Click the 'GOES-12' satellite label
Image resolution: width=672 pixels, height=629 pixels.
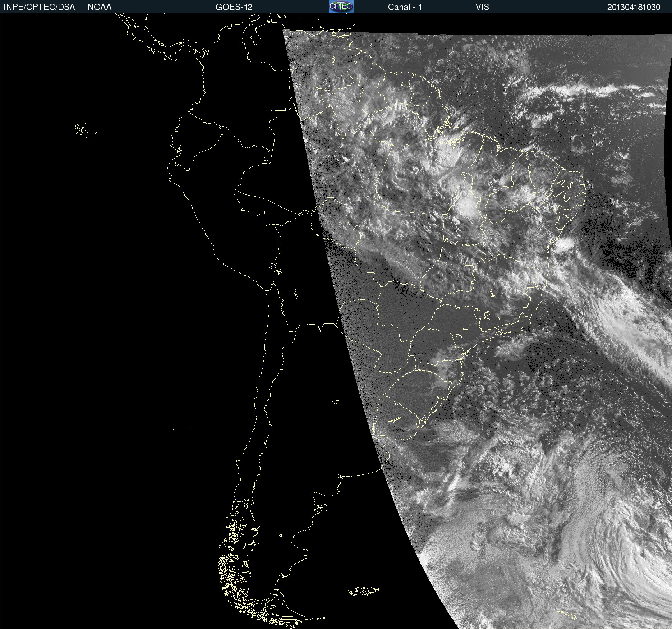click(234, 7)
